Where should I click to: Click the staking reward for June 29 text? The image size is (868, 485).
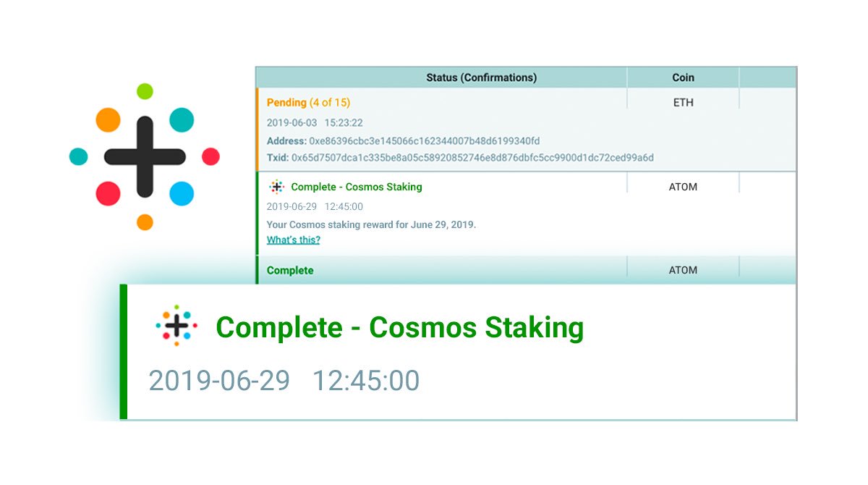(x=371, y=224)
